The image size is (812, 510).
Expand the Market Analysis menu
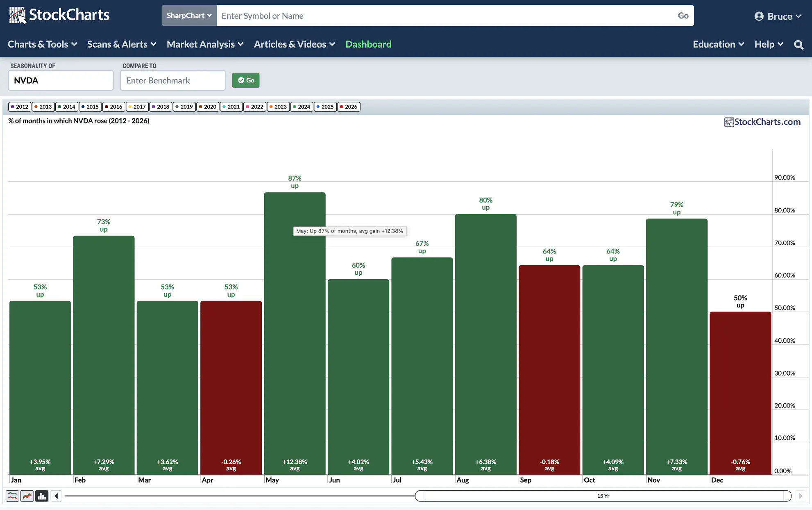click(x=205, y=44)
